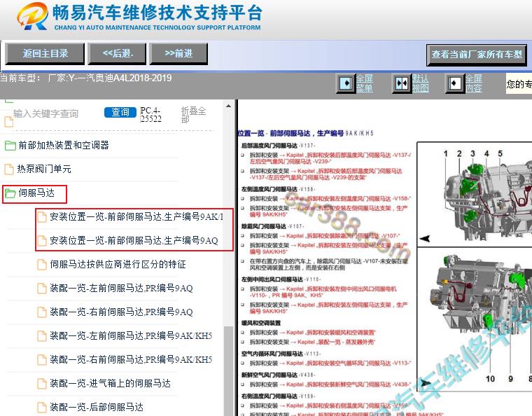Follow link 拆卸和安装右侧温度风门伺服马达 -V159-
This screenshot has height=416, width=532.
[349, 405]
